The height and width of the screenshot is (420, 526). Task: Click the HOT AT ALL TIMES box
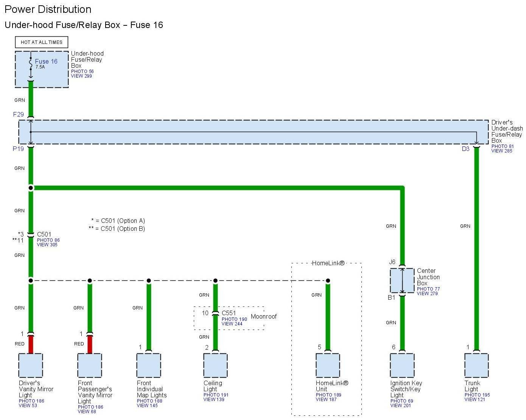coord(42,42)
